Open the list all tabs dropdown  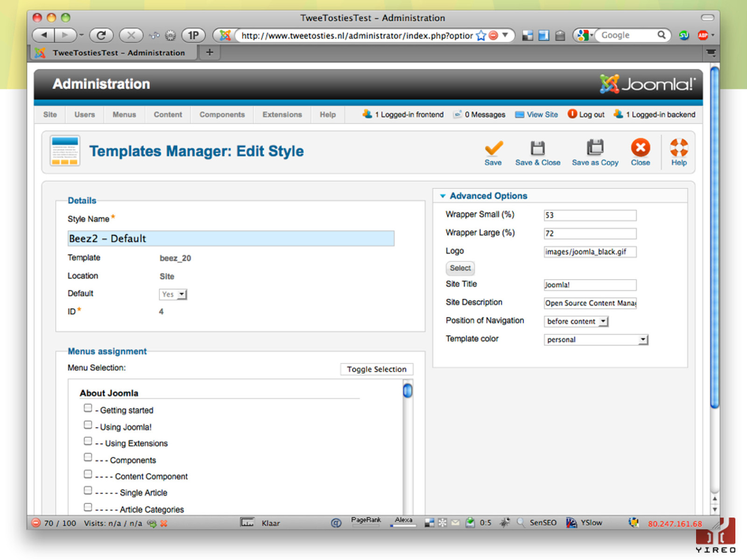tap(711, 53)
